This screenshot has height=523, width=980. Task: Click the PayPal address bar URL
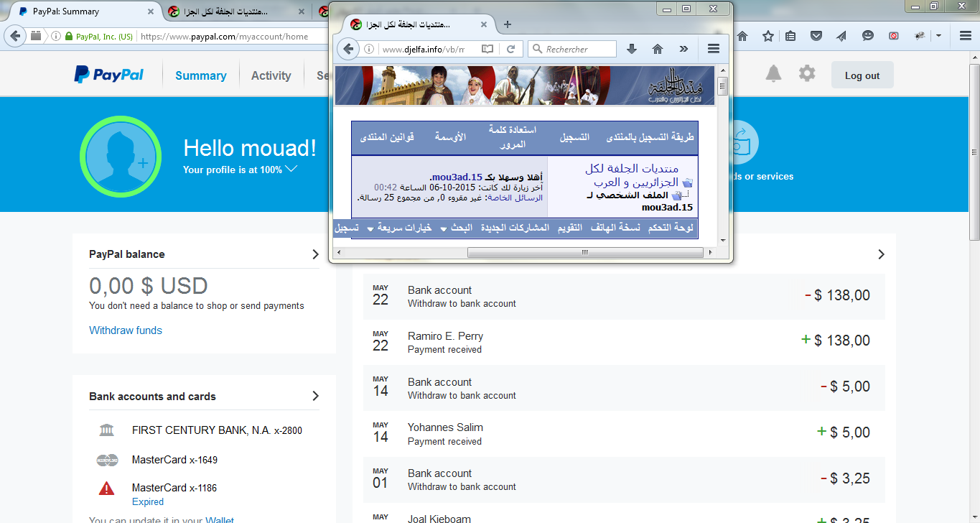coord(224,37)
